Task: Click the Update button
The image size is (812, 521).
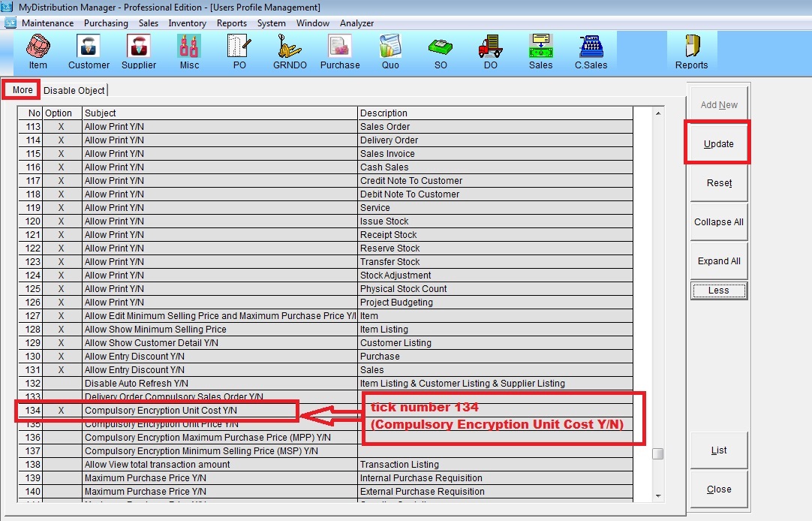Action: click(718, 143)
